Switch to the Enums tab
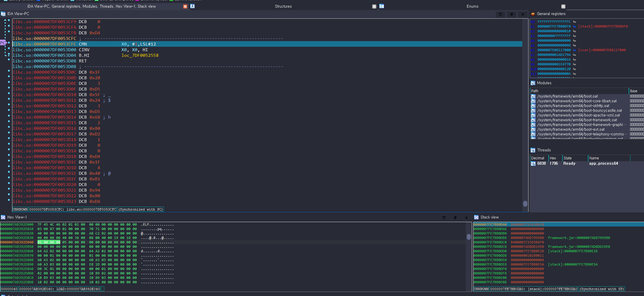Screen dimensions: 644x296 click(x=472, y=6)
